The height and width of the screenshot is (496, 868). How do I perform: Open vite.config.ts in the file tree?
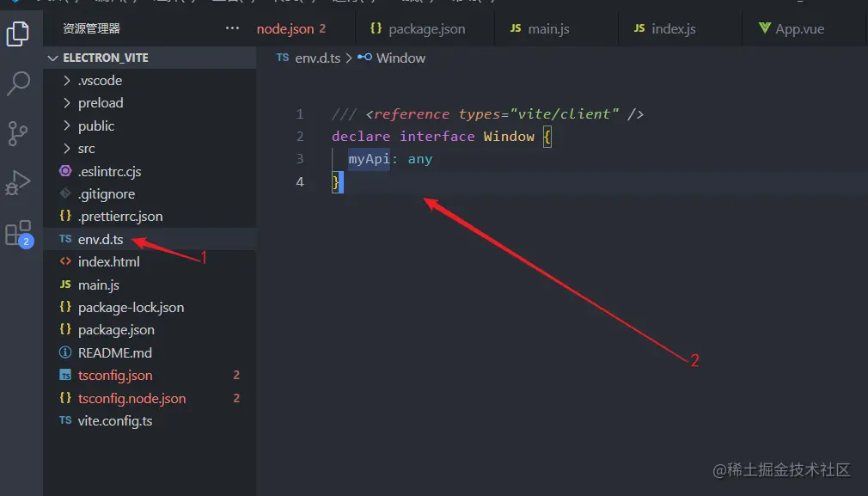[x=150, y=420]
